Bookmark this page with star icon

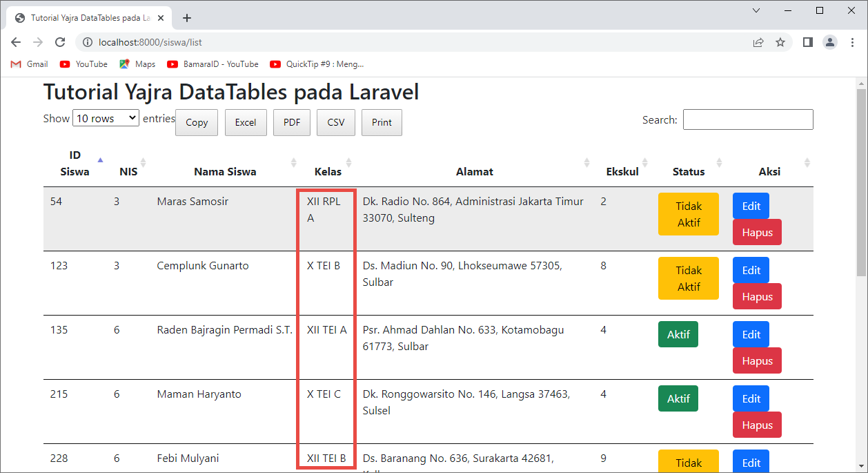pos(780,42)
